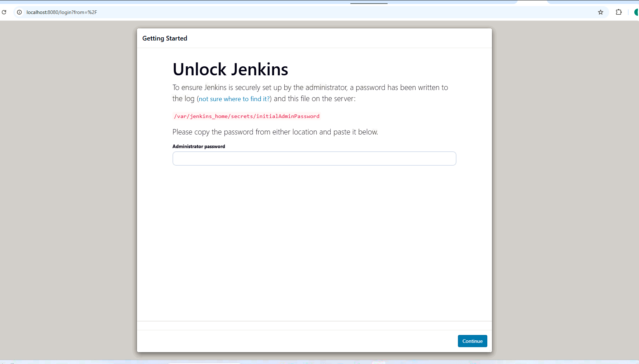
Task: Focus the Administrator password field
Action: [x=314, y=159]
